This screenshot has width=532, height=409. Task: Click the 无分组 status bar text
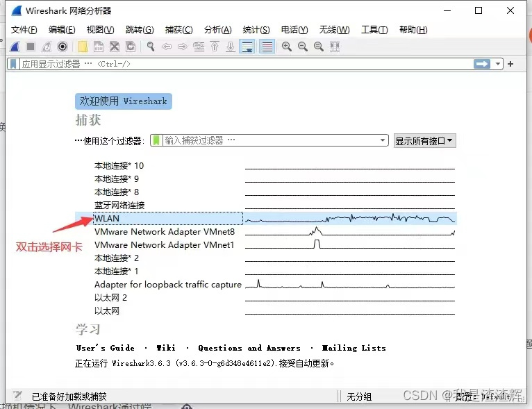[359, 397]
